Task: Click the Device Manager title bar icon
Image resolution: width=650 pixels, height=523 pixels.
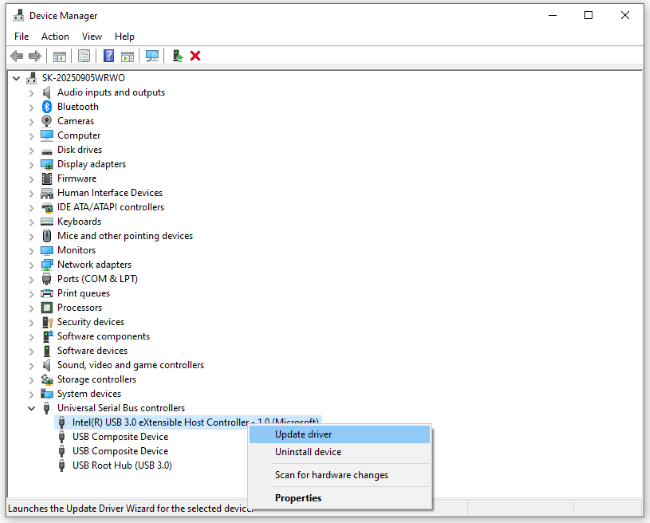Action: 18,16
